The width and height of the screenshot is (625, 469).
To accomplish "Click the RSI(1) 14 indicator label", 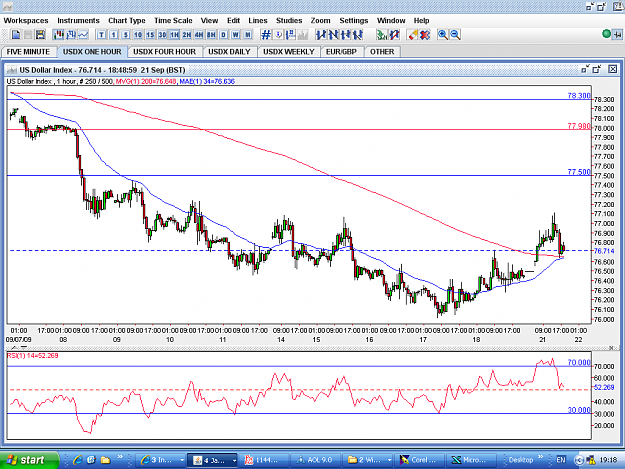I will (33, 355).
